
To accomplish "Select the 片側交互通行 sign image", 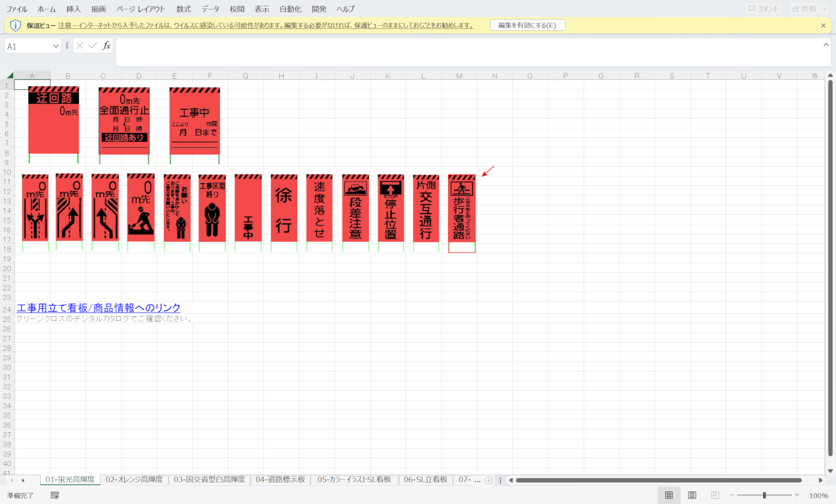I will (426, 213).
